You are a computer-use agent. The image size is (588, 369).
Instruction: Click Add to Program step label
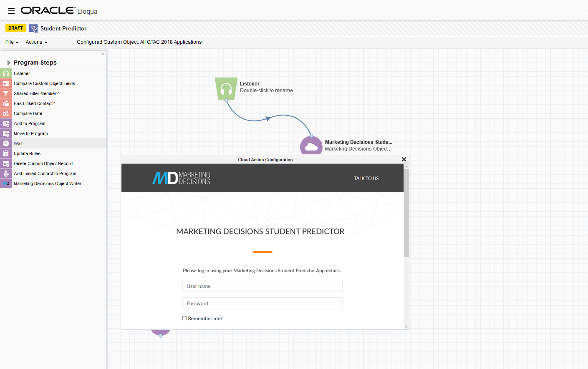[30, 123]
